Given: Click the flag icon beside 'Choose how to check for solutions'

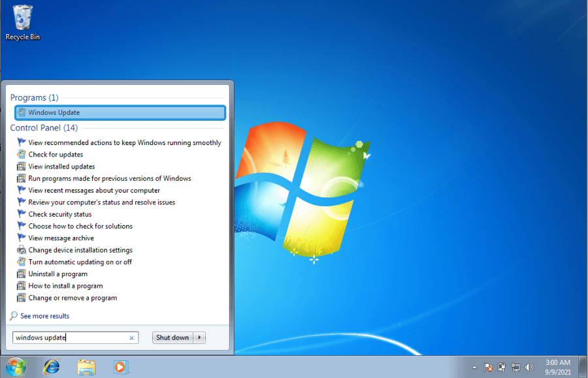Looking at the screenshot, I should click(x=22, y=226).
